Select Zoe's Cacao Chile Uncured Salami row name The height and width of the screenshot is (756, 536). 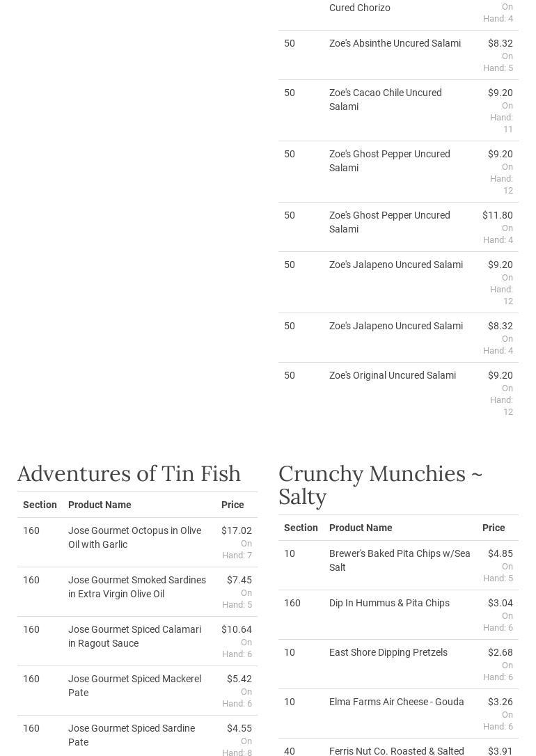[x=385, y=100]
